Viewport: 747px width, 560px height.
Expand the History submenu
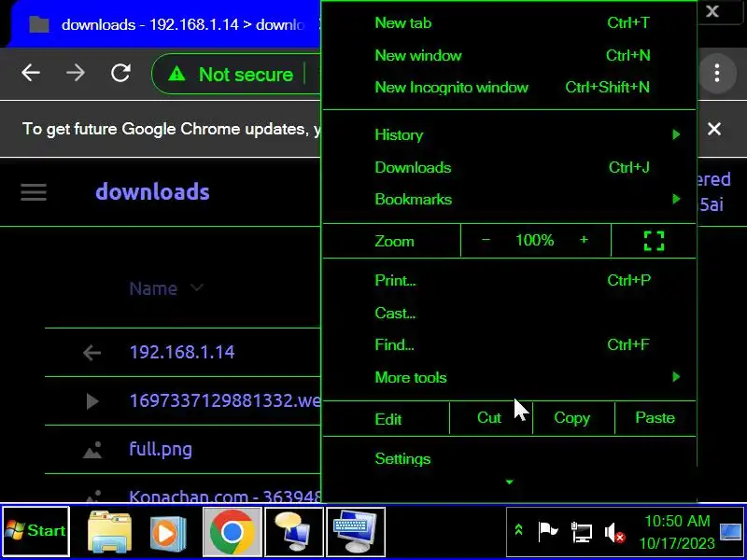point(509,134)
